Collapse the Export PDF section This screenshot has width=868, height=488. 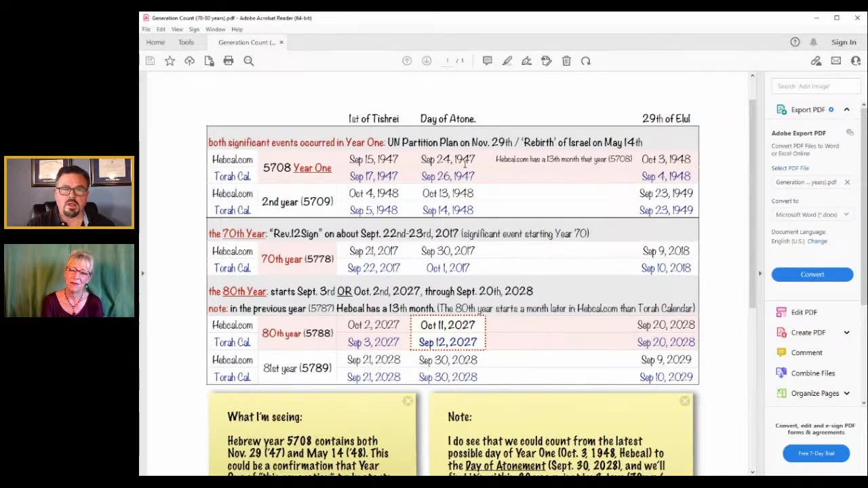pyautogui.click(x=846, y=109)
